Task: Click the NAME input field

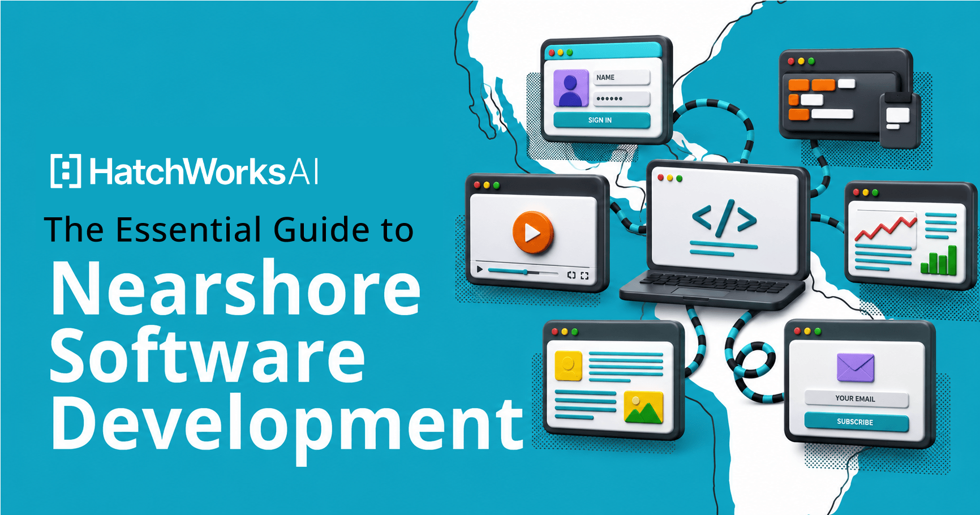Action: pyautogui.click(x=621, y=78)
